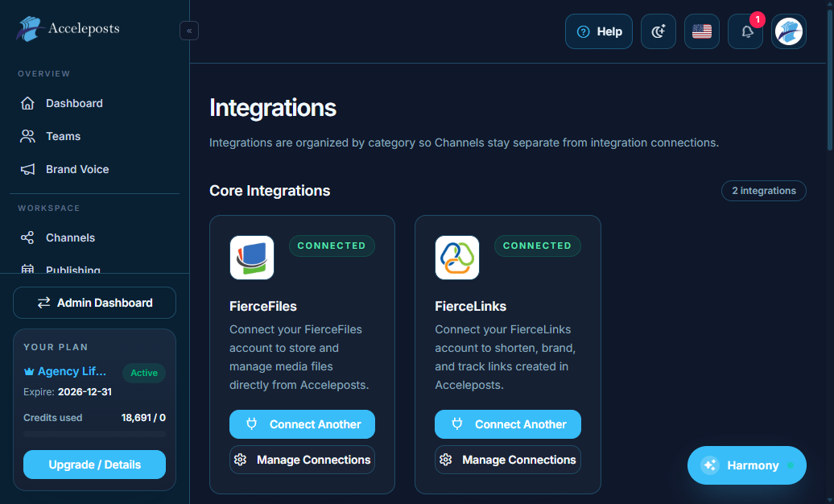Select Channels under Workspace
The width and height of the screenshot is (834, 504).
(94, 238)
